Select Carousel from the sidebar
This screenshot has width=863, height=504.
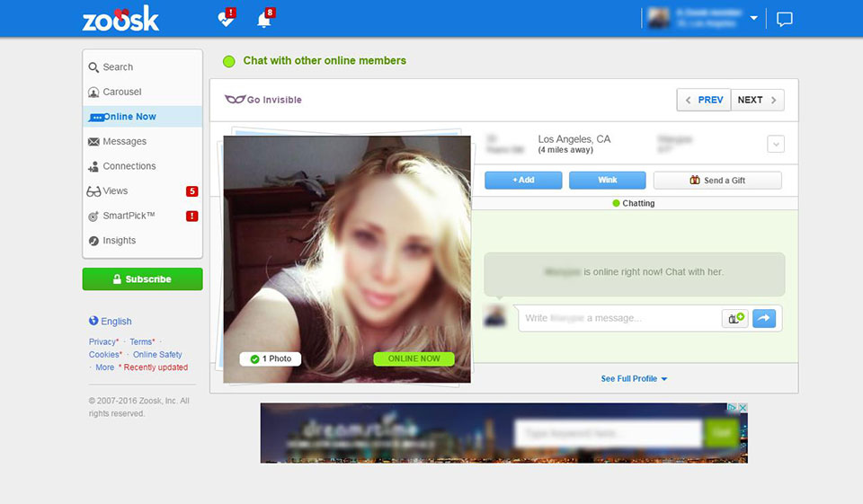(121, 92)
